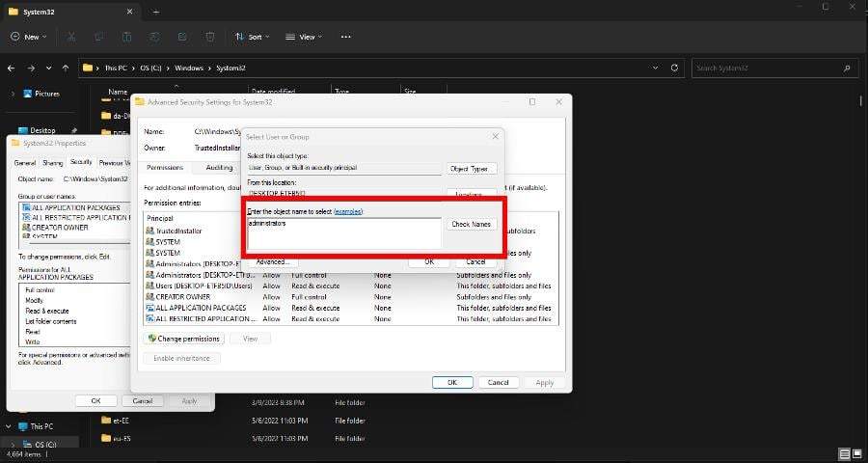Open the three-dots See more menu

(x=346, y=37)
